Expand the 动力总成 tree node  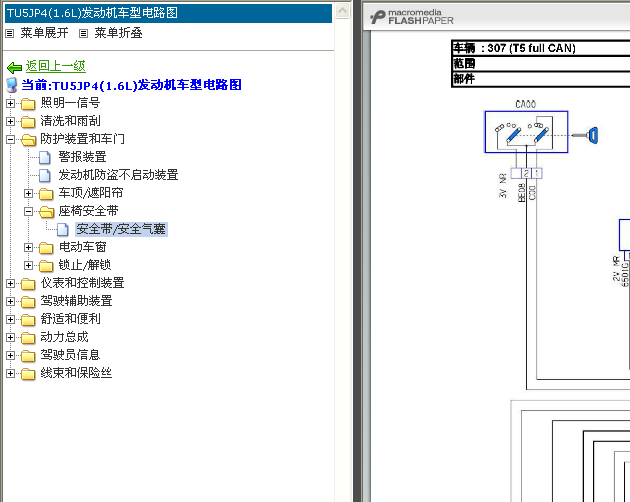11,338
